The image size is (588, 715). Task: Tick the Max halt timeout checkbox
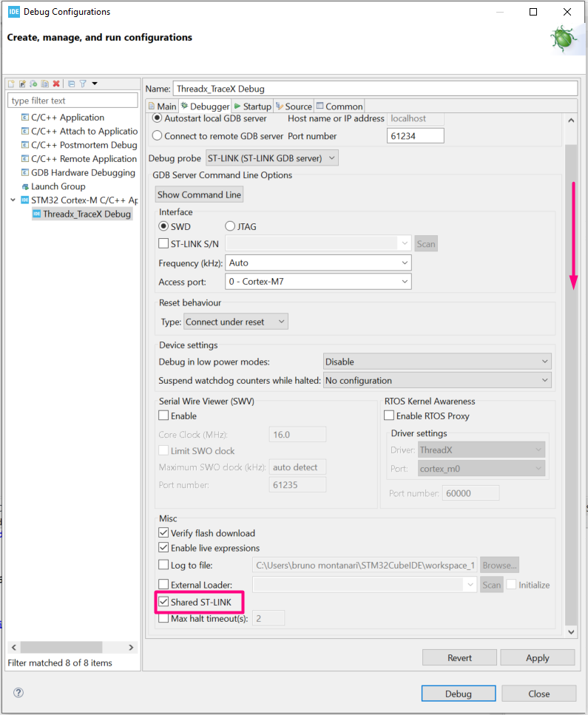pyautogui.click(x=163, y=618)
